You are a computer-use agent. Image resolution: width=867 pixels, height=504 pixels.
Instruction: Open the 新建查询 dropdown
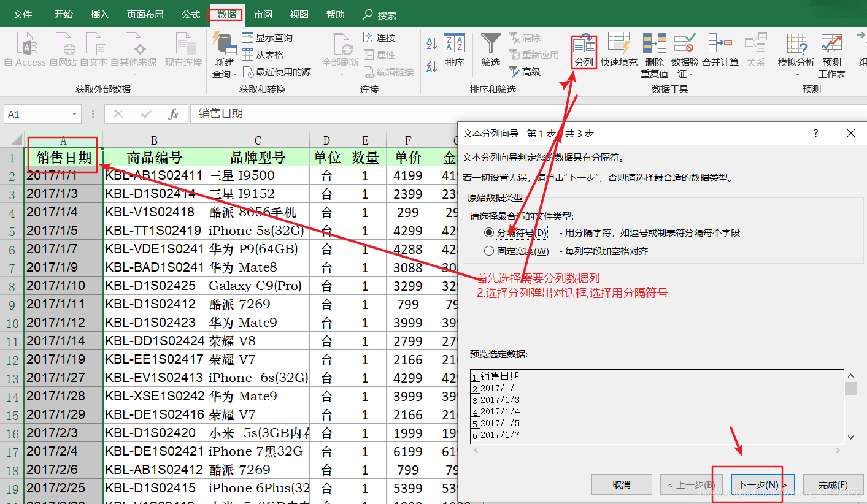tap(225, 55)
